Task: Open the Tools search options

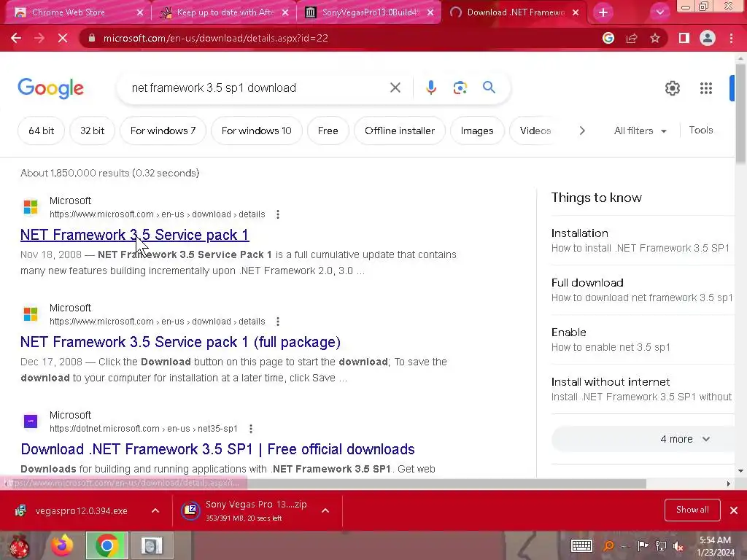Action: pos(701,130)
